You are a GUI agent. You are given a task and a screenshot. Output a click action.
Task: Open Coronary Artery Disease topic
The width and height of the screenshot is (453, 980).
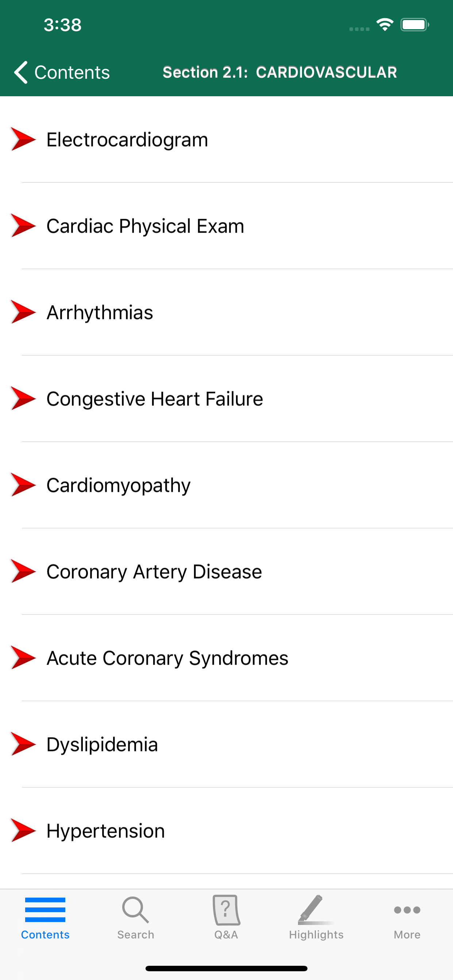(x=154, y=571)
